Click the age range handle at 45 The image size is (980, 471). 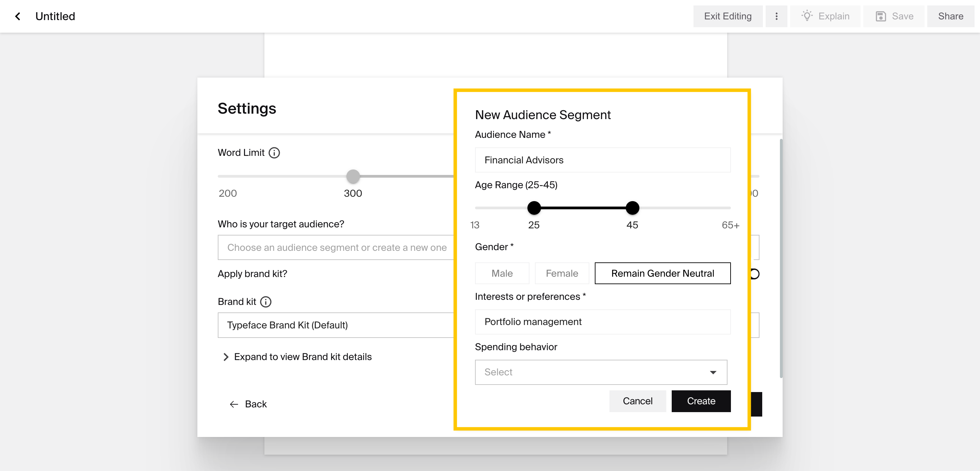point(632,208)
